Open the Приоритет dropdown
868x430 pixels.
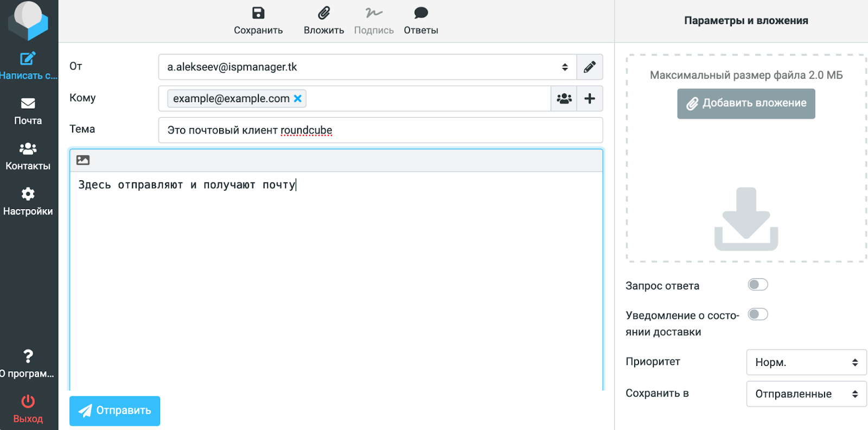point(806,362)
